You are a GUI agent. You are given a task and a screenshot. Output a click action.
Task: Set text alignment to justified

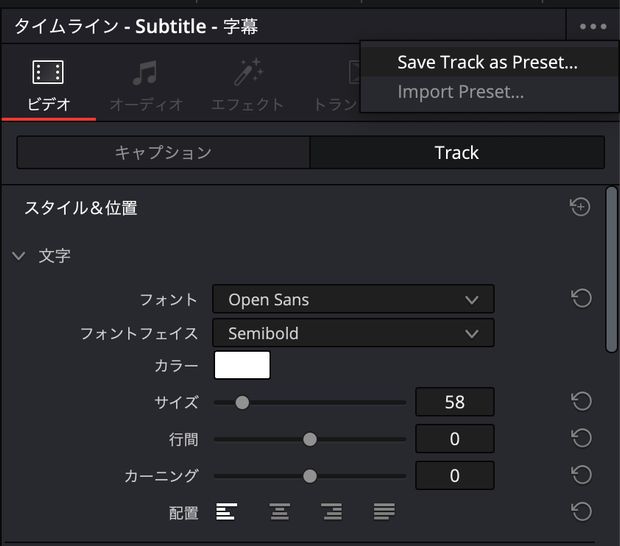[x=384, y=512]
